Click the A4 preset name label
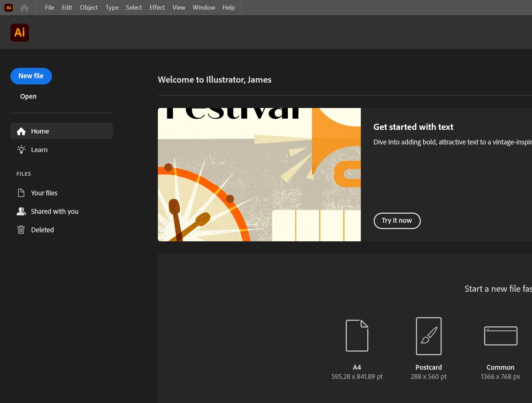The width and height of the screenshot is (532, 403). pyautogui.click(x=357, y=367)
